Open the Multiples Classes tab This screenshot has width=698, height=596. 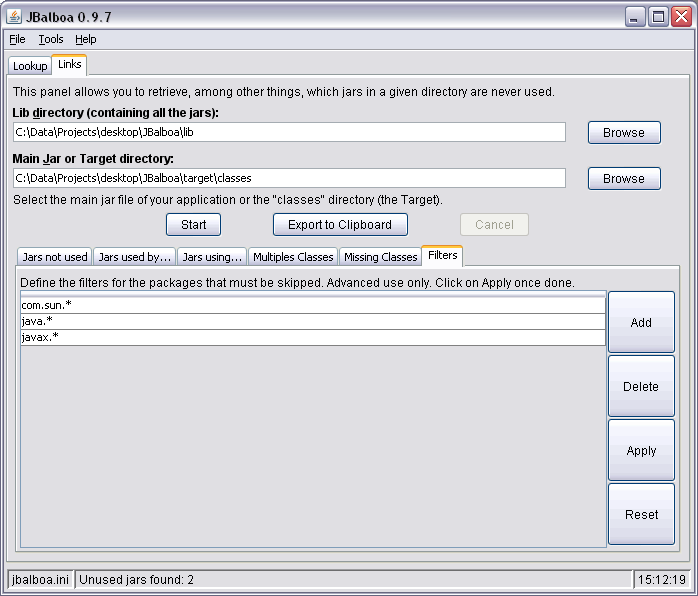coord(293,257)
